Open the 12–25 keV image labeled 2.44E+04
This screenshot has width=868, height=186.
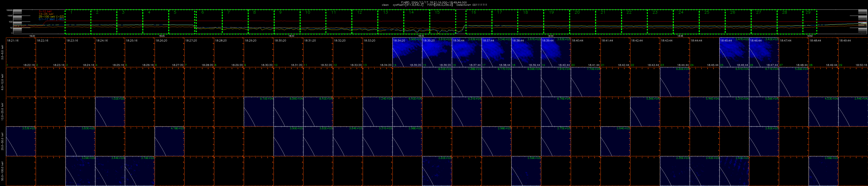pos(853,112)
